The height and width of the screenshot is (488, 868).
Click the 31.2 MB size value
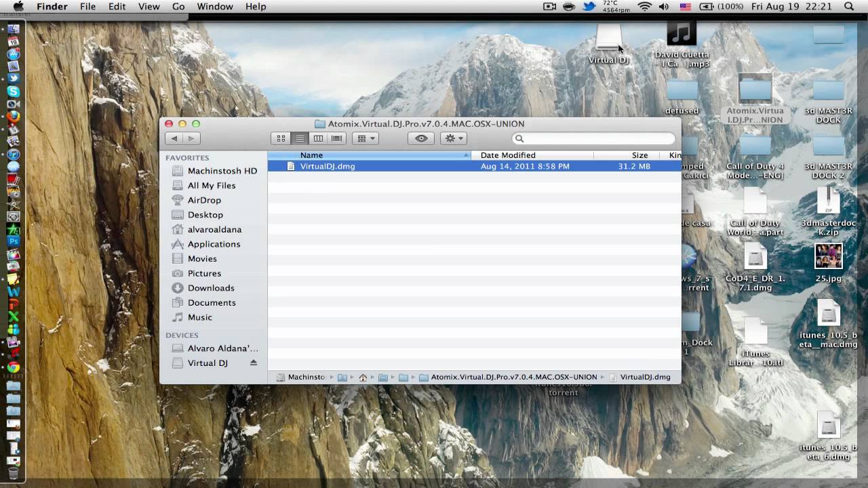[634, 166]
